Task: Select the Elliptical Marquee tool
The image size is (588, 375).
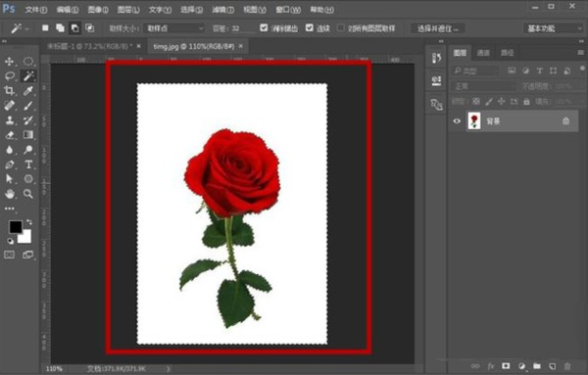Action: click(28, 62)
